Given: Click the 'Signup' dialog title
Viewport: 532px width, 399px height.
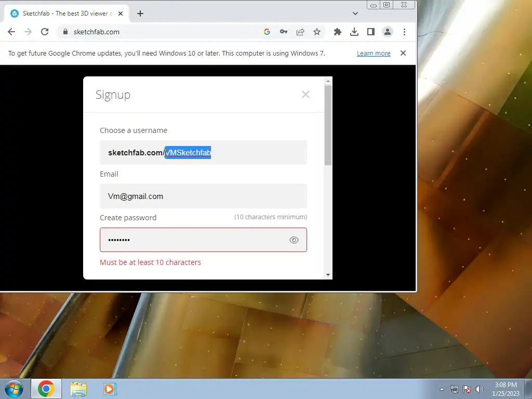Looking at the screenshot, I should [113, 95].
